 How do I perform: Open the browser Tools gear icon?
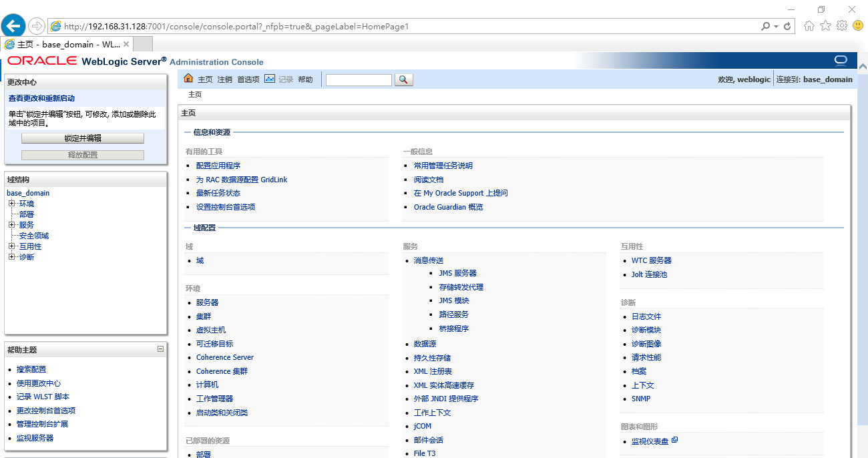[x=842, y=26]
